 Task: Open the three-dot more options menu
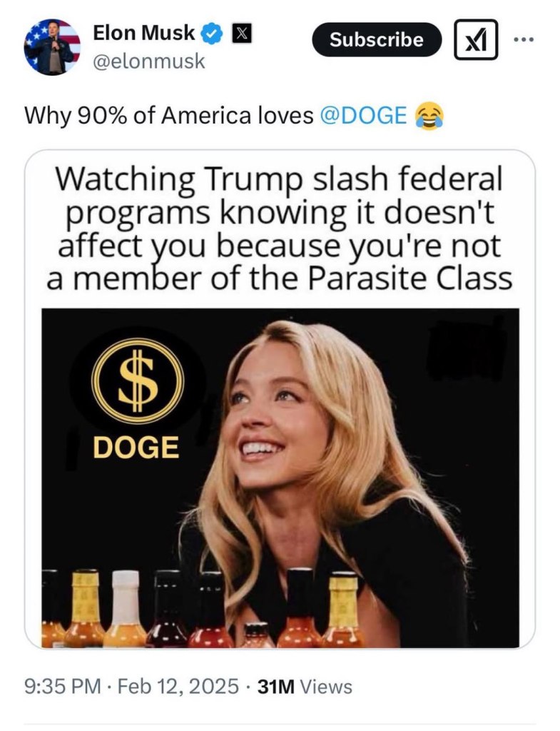(524, 40)
